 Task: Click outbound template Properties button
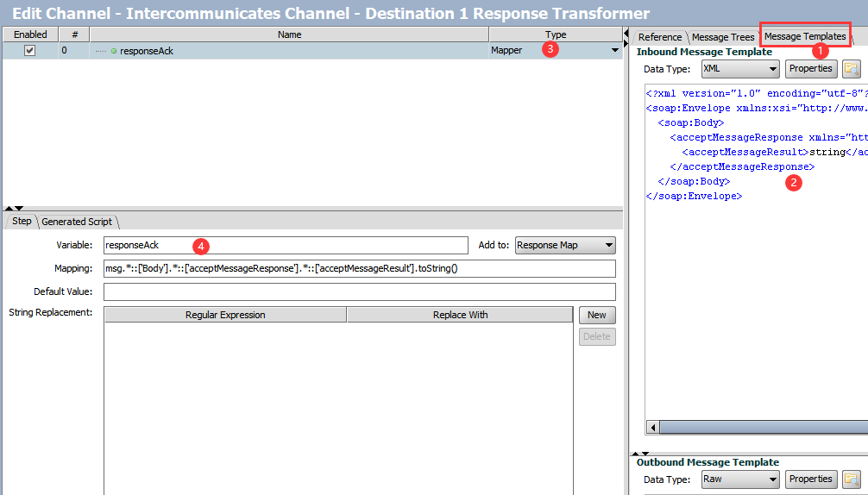[x=810, y=479]
